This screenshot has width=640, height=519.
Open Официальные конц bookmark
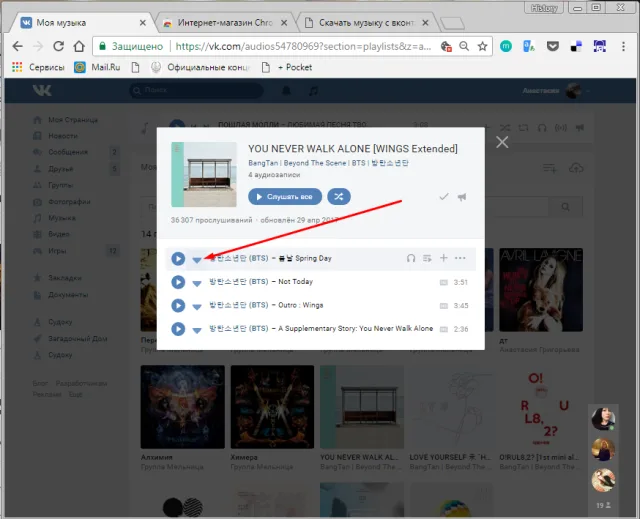coord(200,67)
